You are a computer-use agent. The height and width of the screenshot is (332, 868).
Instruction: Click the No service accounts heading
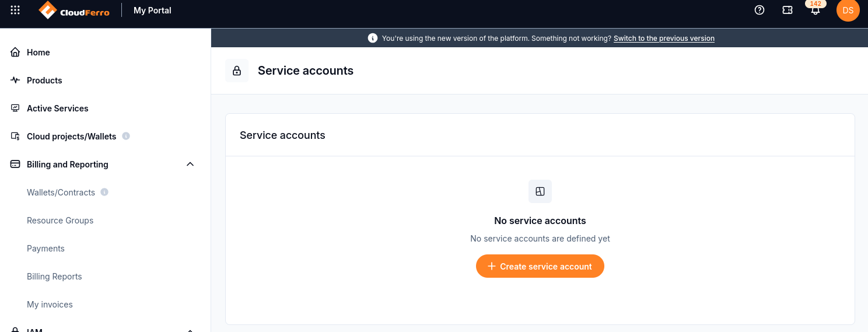(x=540, y=221)
